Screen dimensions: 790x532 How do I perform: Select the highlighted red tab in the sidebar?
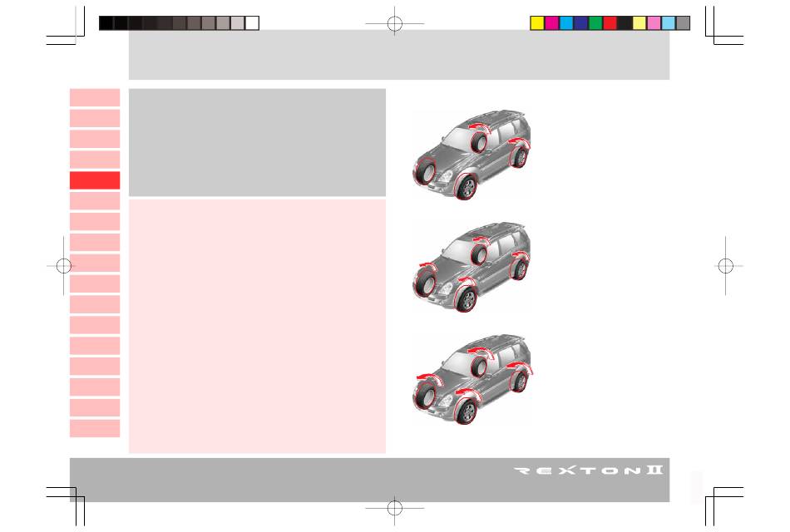[95, 180]
